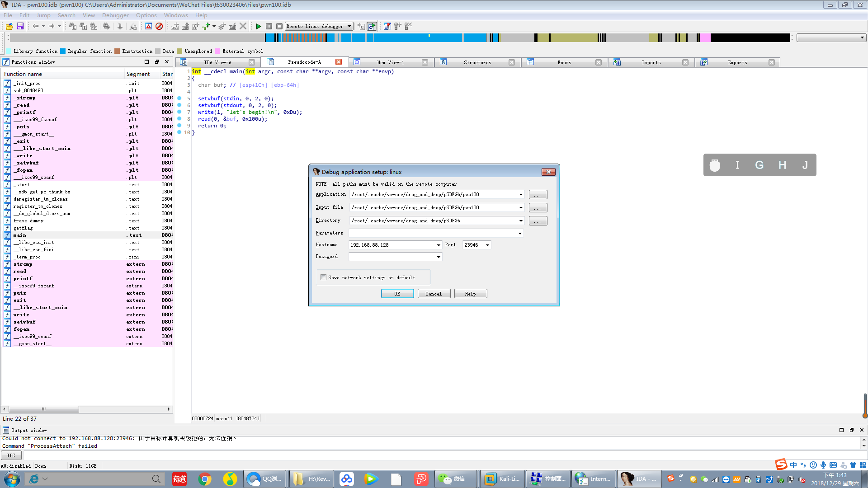Click the red circle cancel icon in toolbar
Screen dimensions: 868x488
159,26
